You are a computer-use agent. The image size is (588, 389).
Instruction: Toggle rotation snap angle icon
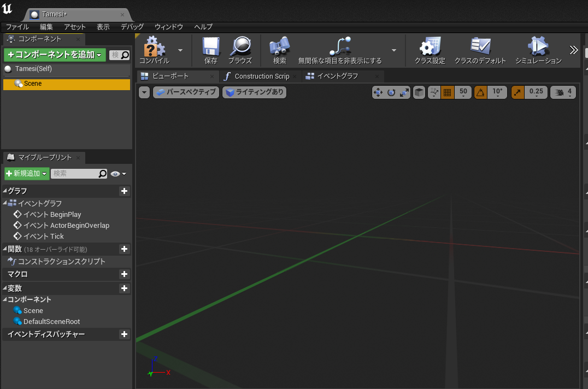pos(480,92)
